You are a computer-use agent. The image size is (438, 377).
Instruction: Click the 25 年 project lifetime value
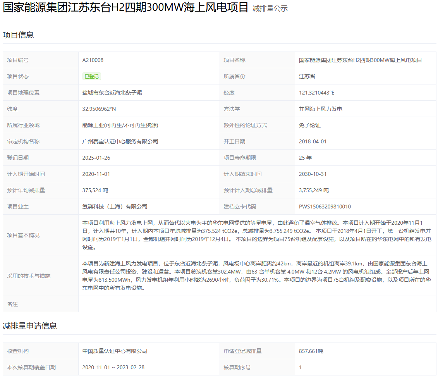[x=305, y=158]
